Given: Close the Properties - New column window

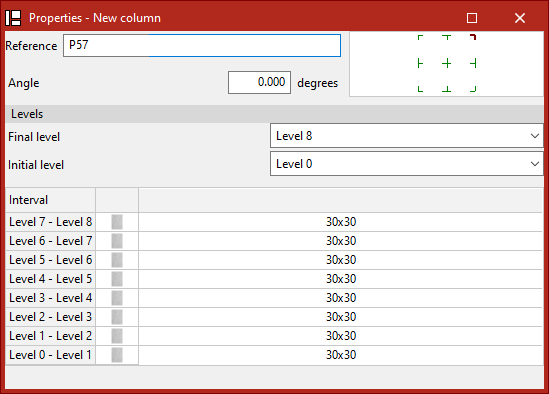Looking at the screenshot, I should click(520, 18).
